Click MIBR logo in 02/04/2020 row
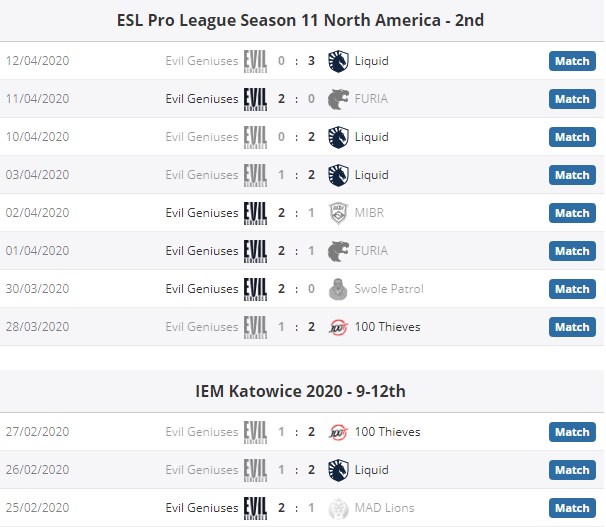Screen dimensions: 606x527 pos(339,213)
